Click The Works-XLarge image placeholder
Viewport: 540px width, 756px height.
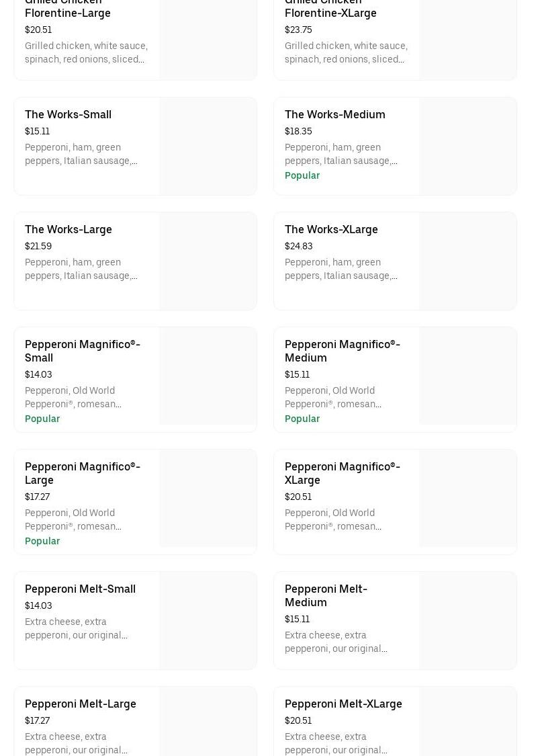click(x=467, y=261)
